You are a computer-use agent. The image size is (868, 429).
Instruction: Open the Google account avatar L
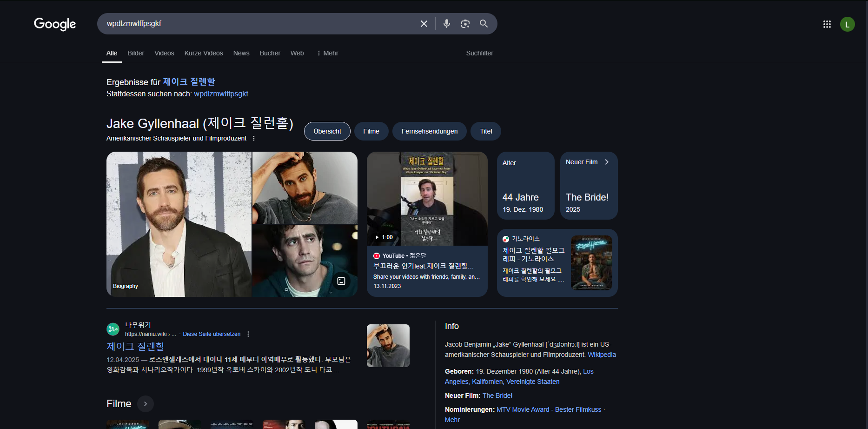point(847,24)
